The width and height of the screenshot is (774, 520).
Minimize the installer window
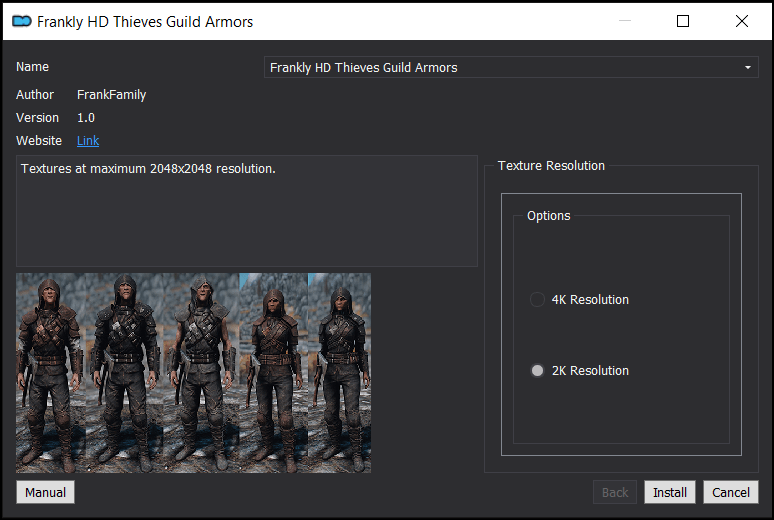(625, 21)
